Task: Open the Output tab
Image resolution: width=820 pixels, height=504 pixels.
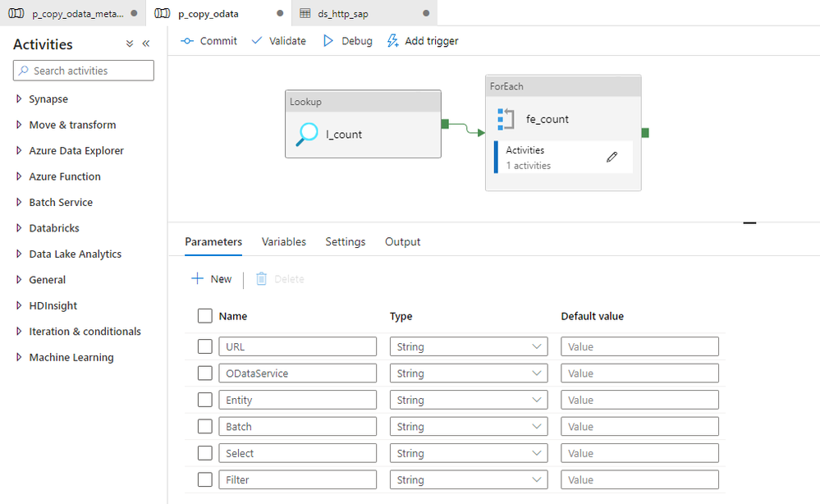Action: click(x=402, y=242)
